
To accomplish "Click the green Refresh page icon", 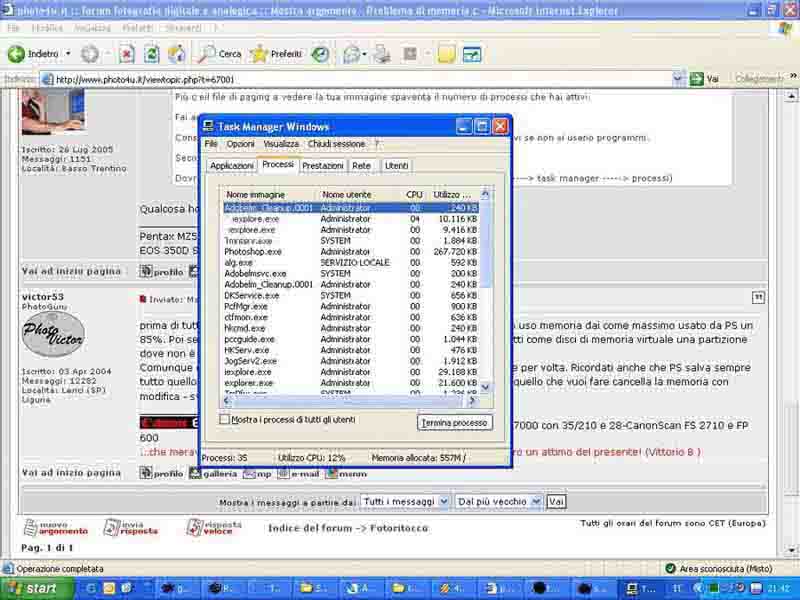I will coord(151,54).
